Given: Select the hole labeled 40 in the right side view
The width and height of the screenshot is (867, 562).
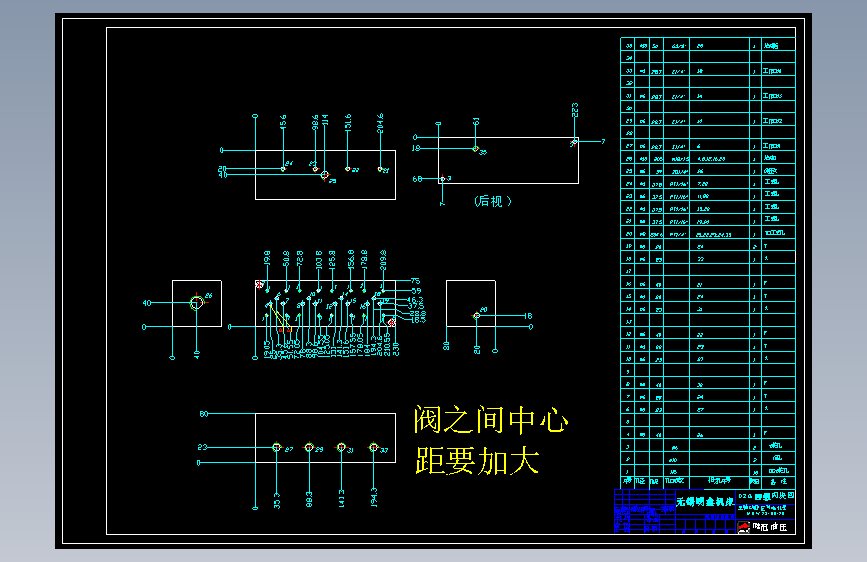Looking at the screenshot, I should [477, 316].
